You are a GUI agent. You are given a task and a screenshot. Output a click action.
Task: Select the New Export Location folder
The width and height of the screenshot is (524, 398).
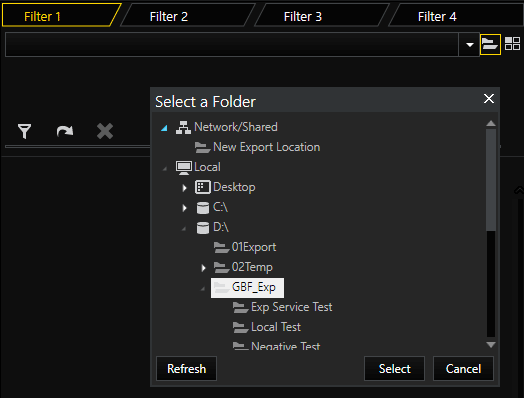point(257,147)
